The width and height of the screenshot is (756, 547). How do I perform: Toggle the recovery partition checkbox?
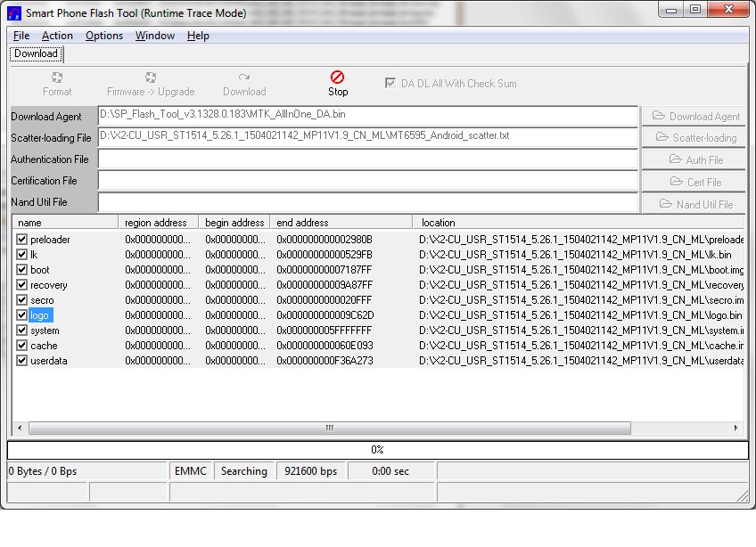pos(22,285)
